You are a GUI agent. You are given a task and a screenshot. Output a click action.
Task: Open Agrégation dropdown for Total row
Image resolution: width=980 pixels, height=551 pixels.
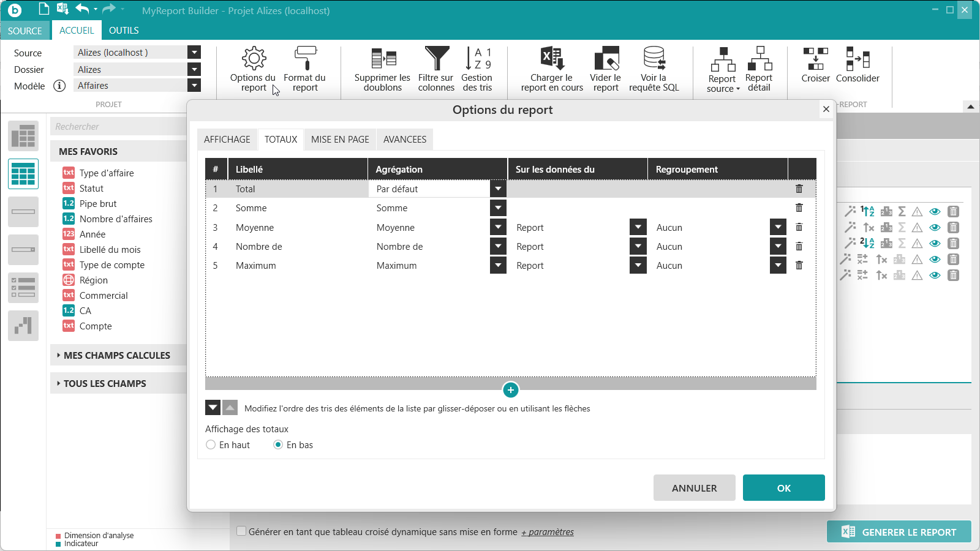(498, 189)
